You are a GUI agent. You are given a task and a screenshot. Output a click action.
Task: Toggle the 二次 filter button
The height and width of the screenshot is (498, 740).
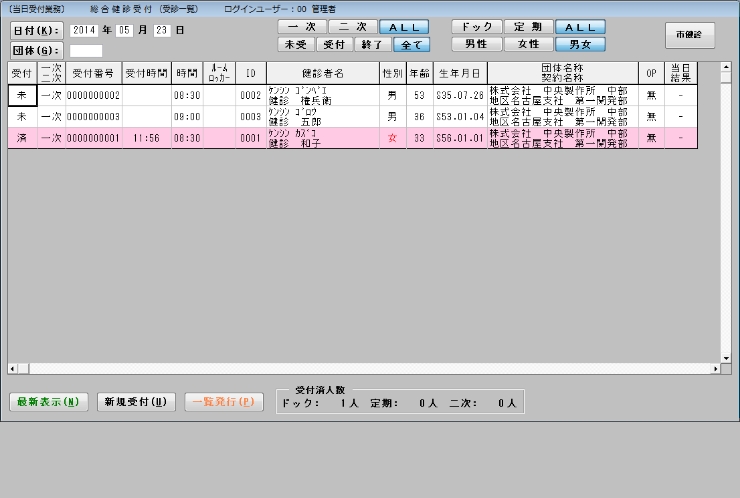coord(353,27)
